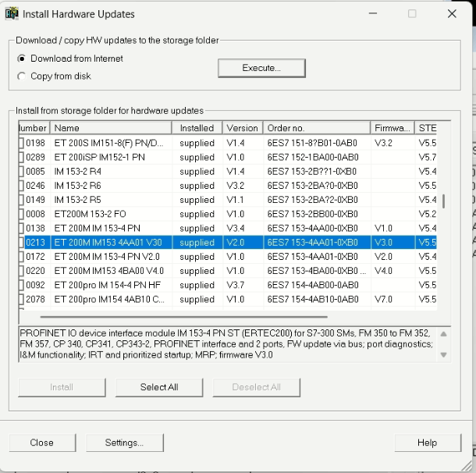The height and width of the screenshot is (473, 476).
Task: Select row ET 200M IM153 4BA00 V4.0
Action: [x=228, y=271]
